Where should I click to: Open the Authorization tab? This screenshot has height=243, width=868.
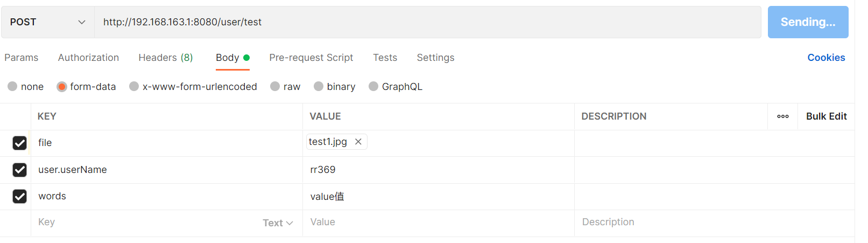tap(88, 58)
